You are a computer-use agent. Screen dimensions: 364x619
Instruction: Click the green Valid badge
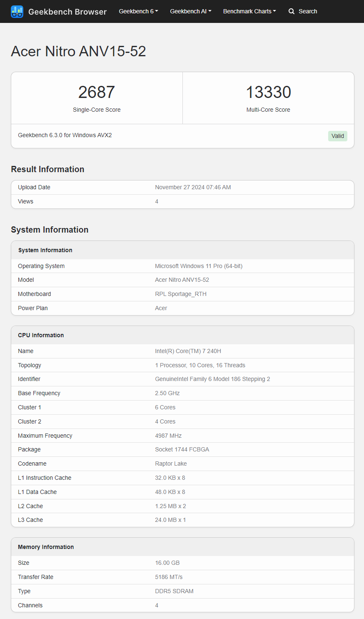pyautogui.click(x=337, y=136)
